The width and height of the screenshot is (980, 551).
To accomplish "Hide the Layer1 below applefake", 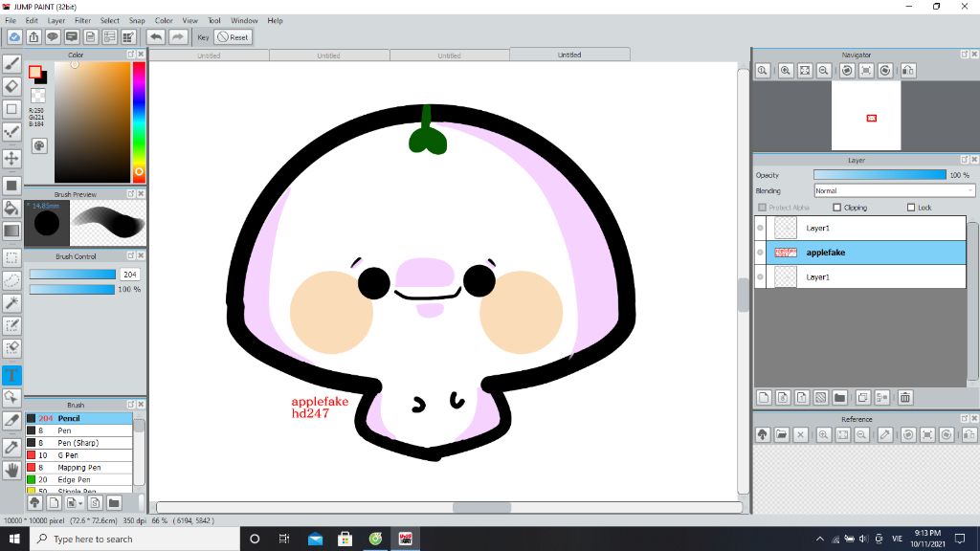I will 760,276.
